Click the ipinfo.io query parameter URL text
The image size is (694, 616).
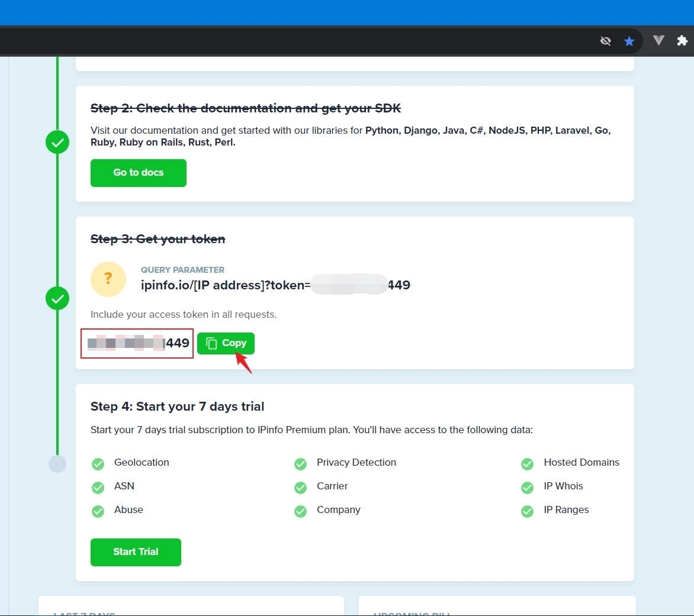(x=275, y=285)
